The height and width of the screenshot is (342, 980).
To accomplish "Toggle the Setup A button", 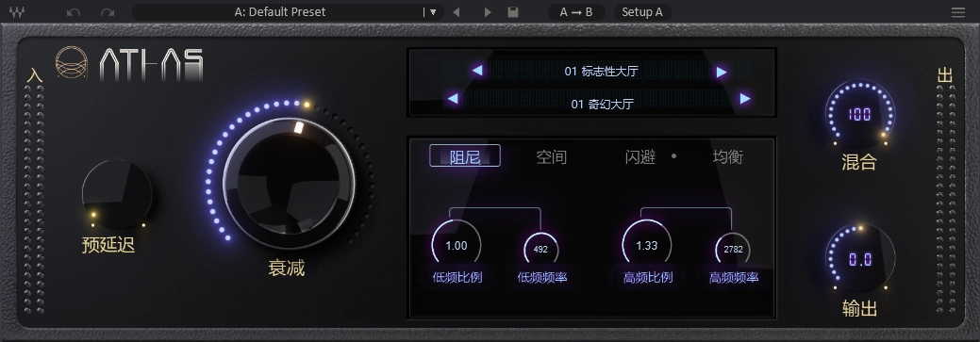I will [642, 12].
